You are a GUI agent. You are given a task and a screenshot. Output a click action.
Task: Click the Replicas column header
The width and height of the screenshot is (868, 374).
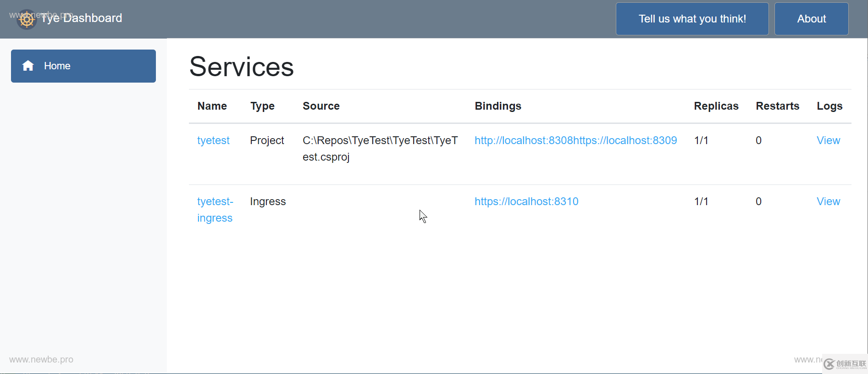716,106
